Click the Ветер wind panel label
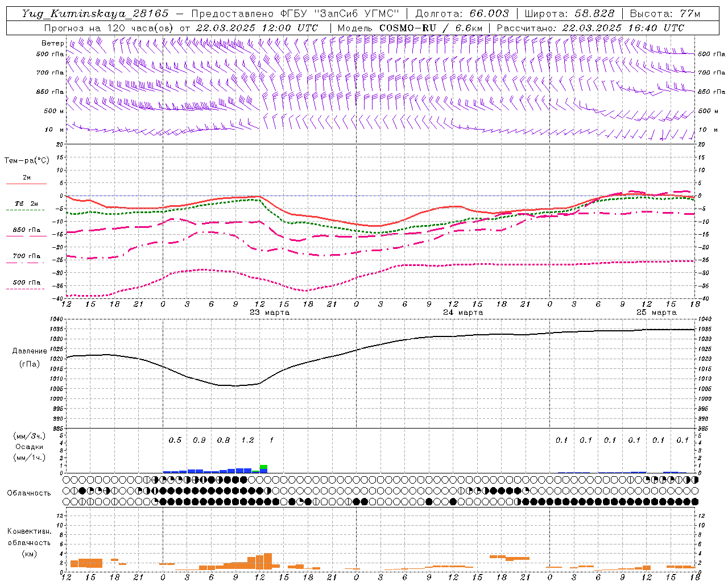Screen dimensions: 728x582 pos(52,43)
